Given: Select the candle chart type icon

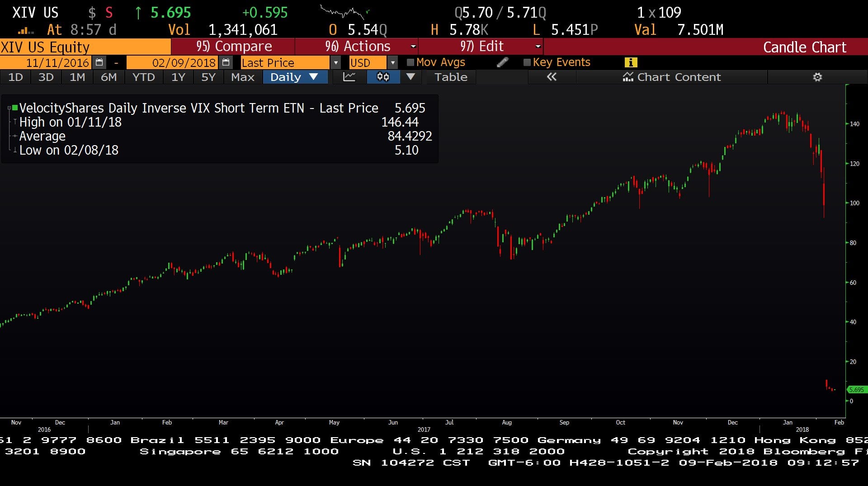Looking at the screenshot, I should click(383, 77).
